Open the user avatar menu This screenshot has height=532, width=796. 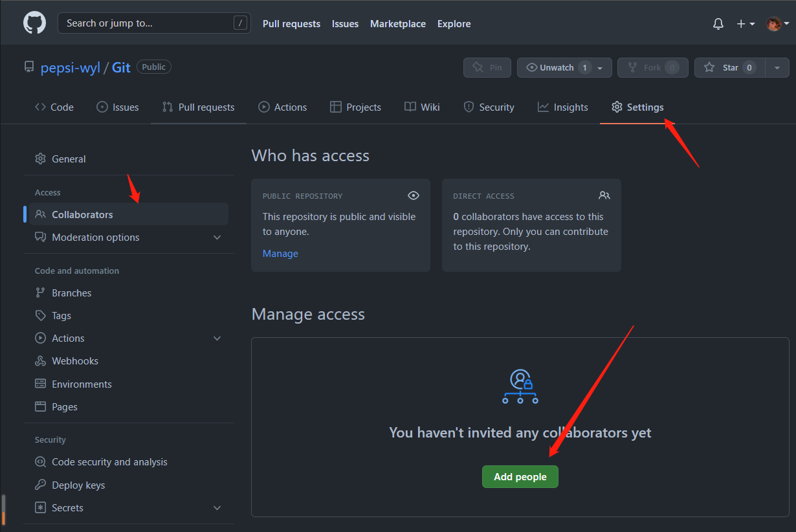(778, 24)
